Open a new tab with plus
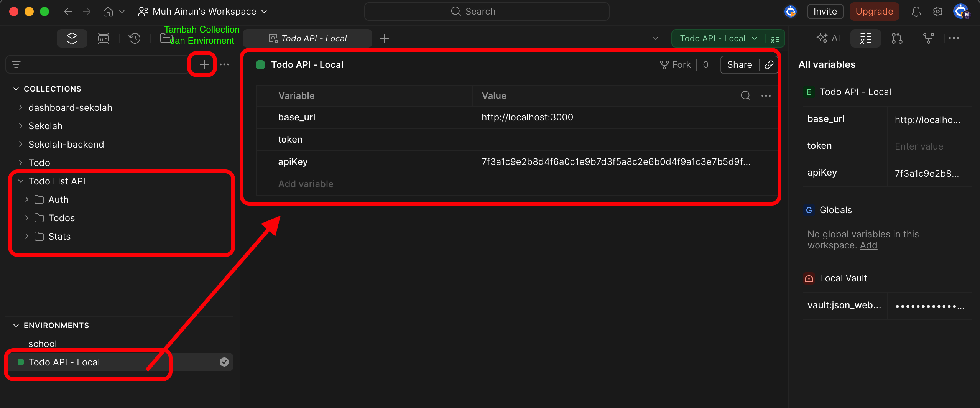The height and width of the screenshot is (408, 980). click(384, 38)
